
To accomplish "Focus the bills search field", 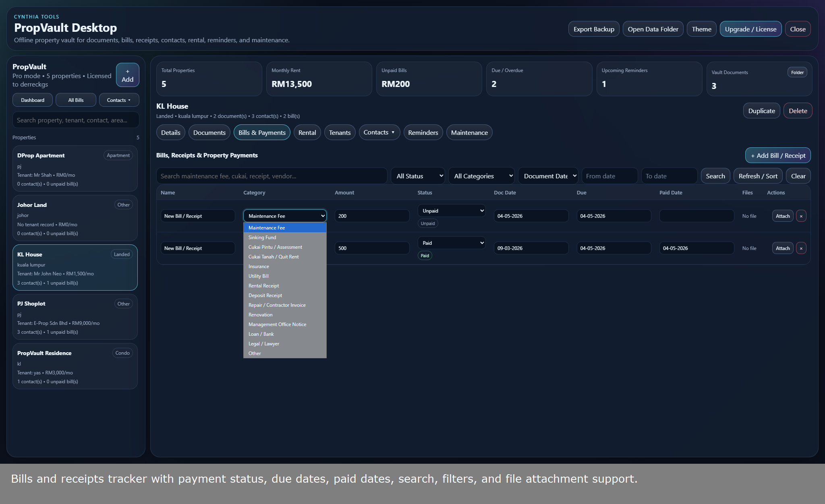I will [272, 176].
